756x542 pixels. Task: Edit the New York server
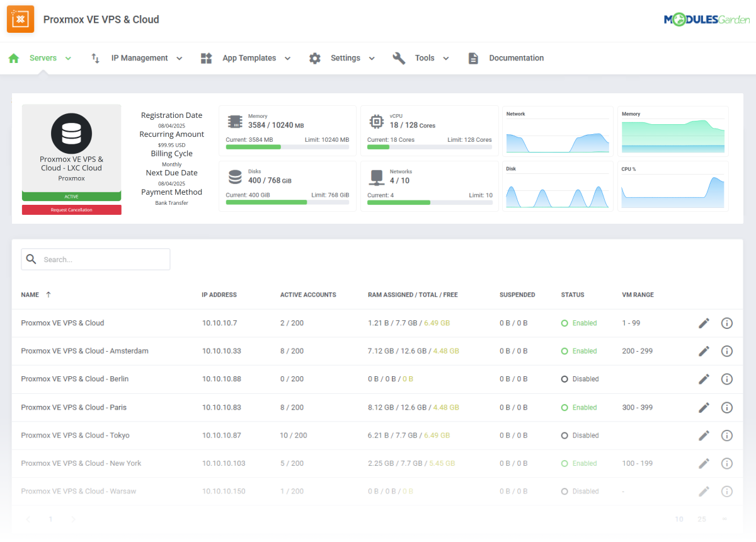(704, 463)
